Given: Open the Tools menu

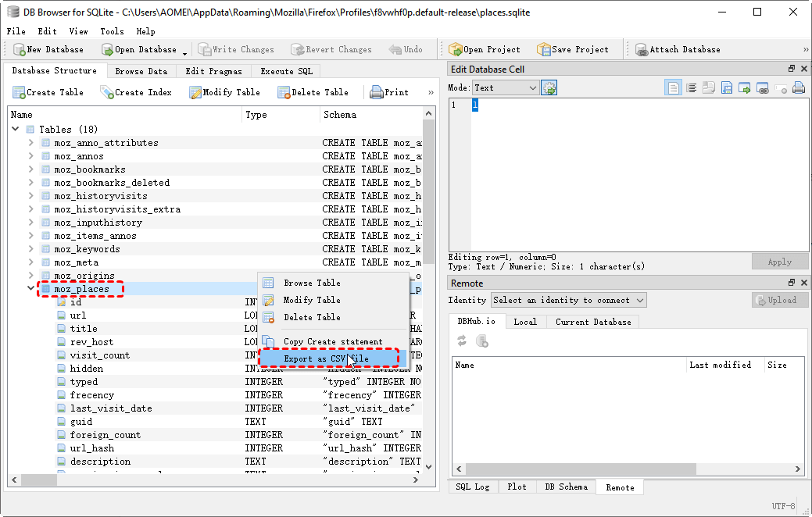Looking at the screenshot, I should [112, 31].
